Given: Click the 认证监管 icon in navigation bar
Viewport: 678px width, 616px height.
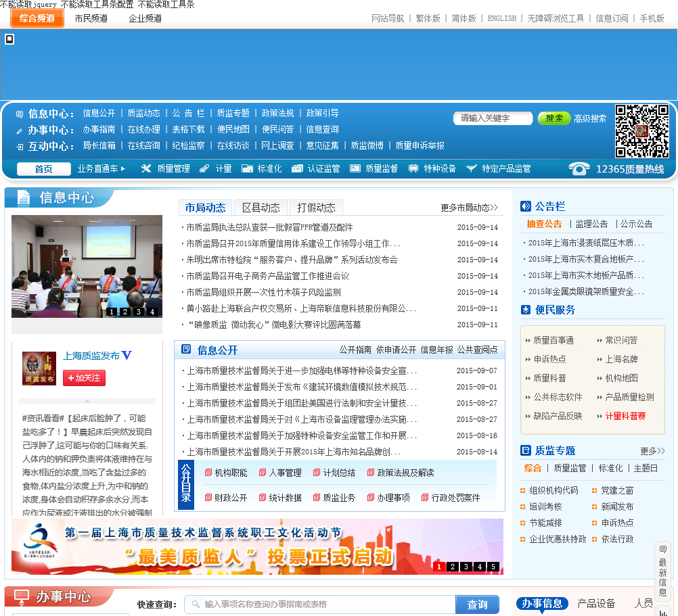Looking at the screenshot, I should tap(297, 168).
